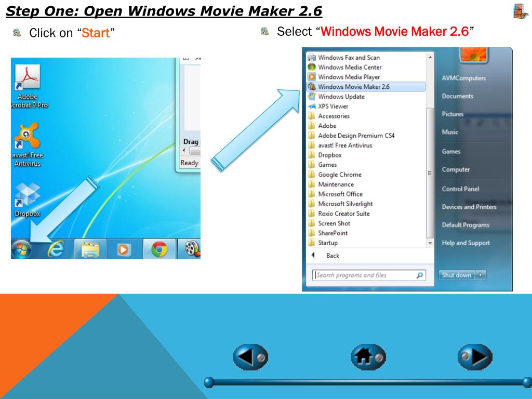Open Devices and Printers
Screen dimensions: 532x399
pyautogui.click(x=469, y=207)
